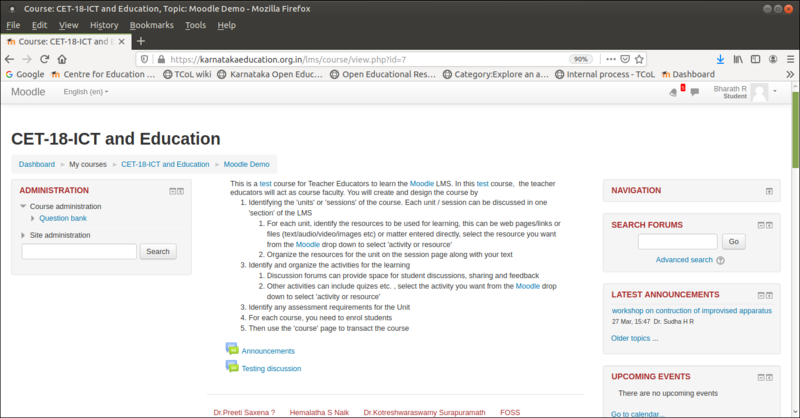Open the Moodle Demo breadcrumb link
Viewport: 800px width, 418px height.
pos(246,164)
